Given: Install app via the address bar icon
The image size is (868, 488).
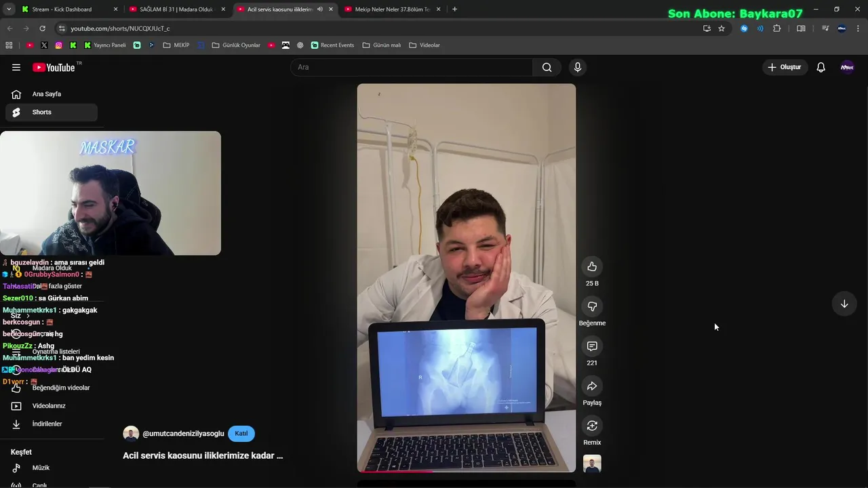Looking at the screenshot, I should (707, 28).
